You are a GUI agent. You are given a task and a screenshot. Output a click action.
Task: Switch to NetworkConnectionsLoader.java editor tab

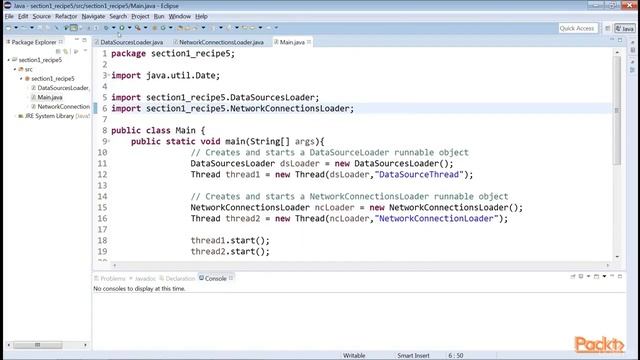coord(221,42)
